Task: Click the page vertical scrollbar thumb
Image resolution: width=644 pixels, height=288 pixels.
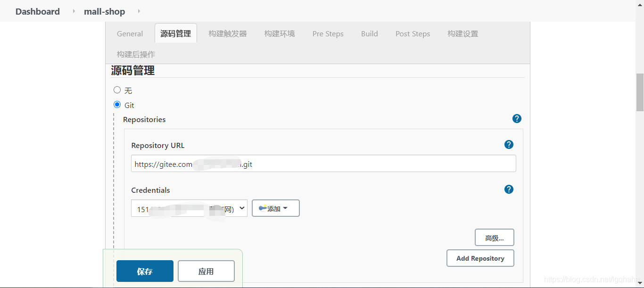Action: tap(640, 92)
